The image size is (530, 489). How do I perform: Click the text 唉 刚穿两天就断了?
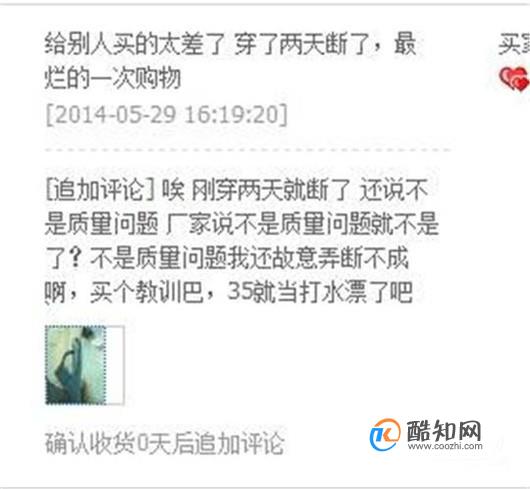256,191
